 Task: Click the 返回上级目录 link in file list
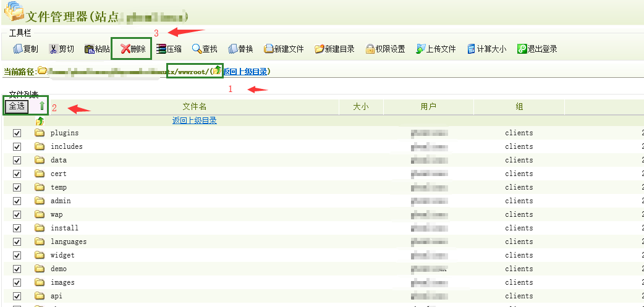click(194, 121)
